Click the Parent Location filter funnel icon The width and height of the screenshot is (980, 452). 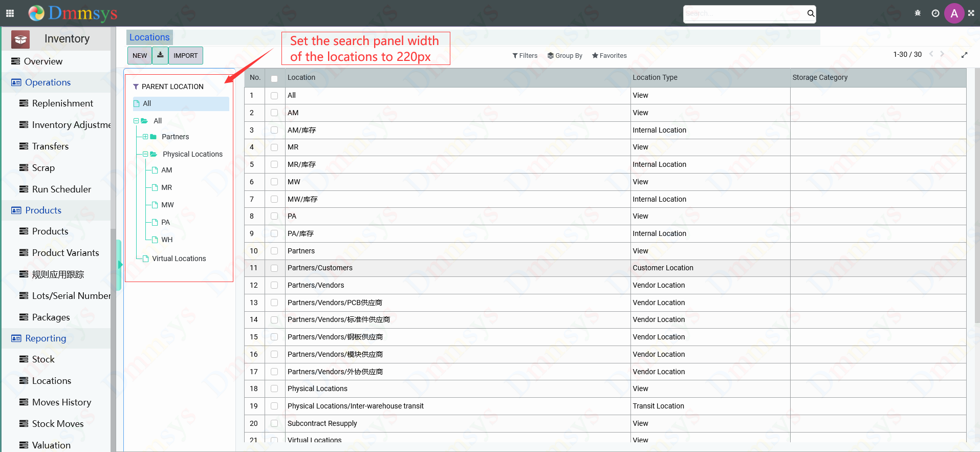(136, 87)
